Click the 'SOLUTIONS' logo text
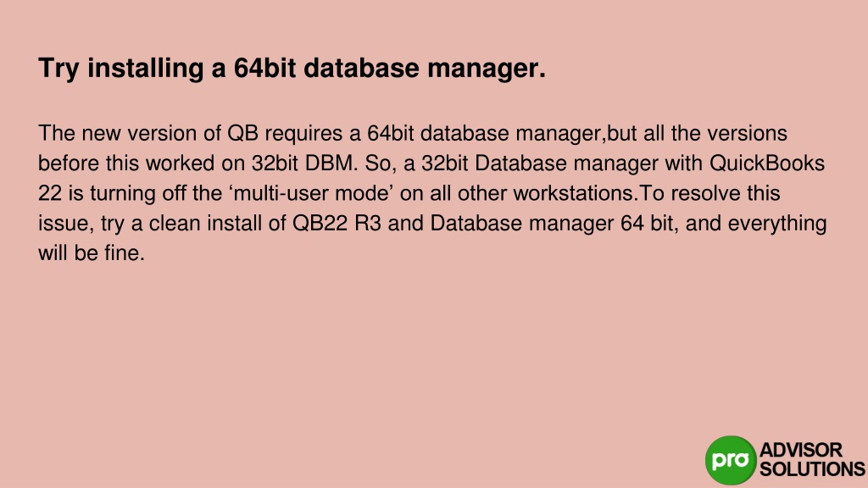This screenshot has width=868, height=488. [x=812, y=469]
